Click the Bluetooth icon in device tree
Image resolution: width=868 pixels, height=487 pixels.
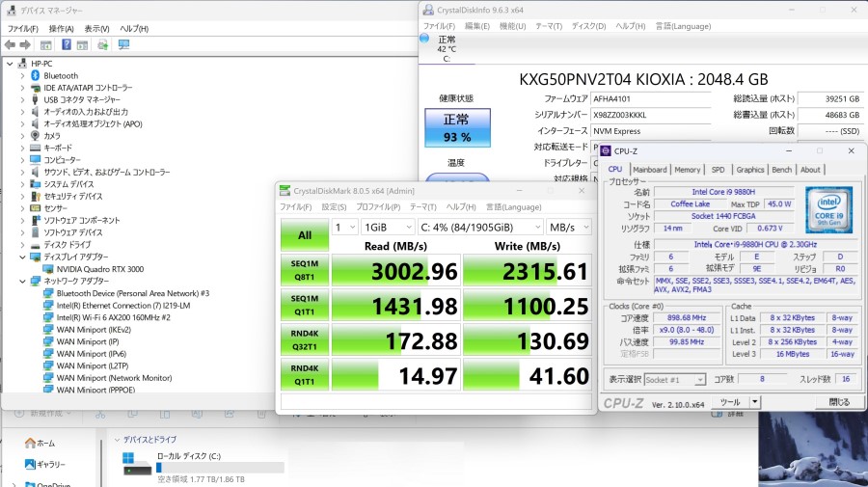[36, 75]
